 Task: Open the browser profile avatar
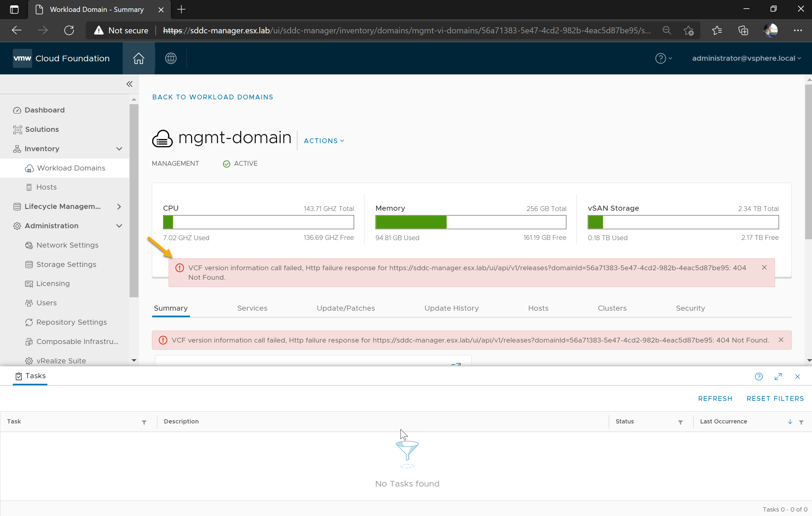point(771,30)
